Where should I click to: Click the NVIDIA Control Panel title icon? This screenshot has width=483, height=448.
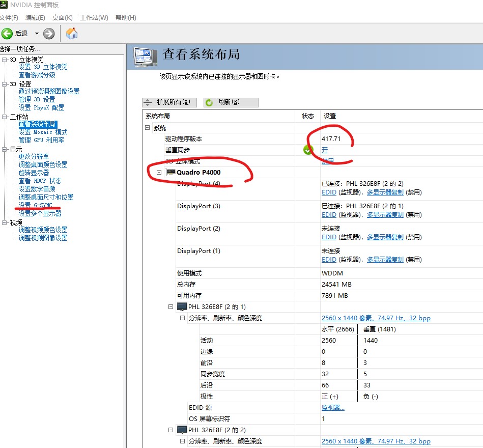[x=4, y=5]
